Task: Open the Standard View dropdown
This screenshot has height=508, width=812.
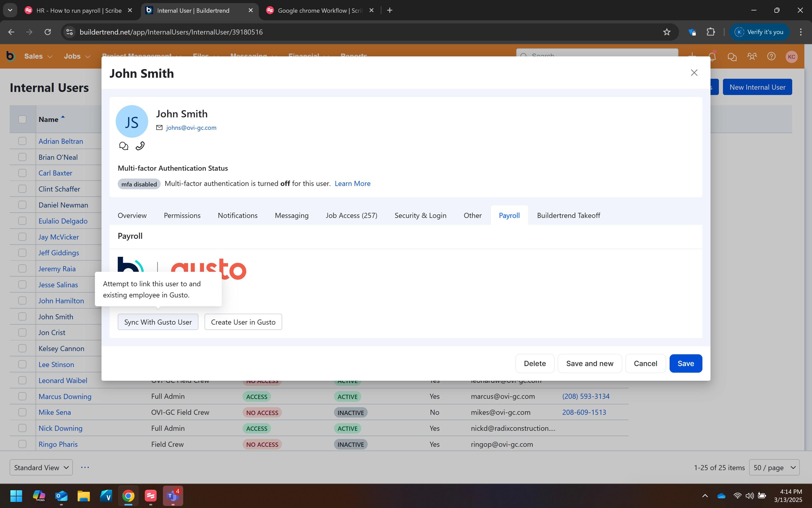Action: 41,467
